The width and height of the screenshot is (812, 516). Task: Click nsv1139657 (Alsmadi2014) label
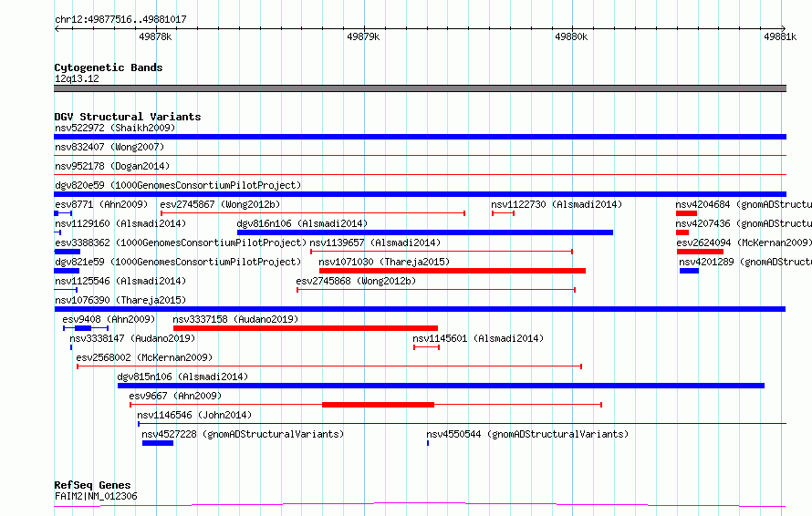[x=375, y=243]
